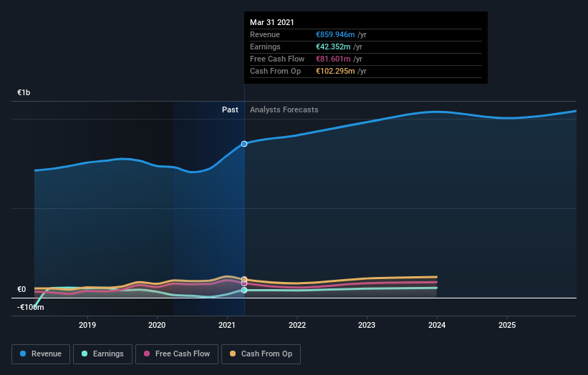Click the €42.352m earnings value
Viewport: 588px width, 375px height.
(x=333, y=47)
